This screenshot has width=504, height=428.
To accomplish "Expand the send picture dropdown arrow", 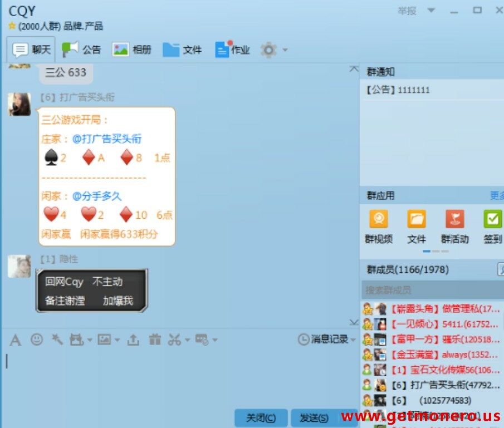I will 117,340.
